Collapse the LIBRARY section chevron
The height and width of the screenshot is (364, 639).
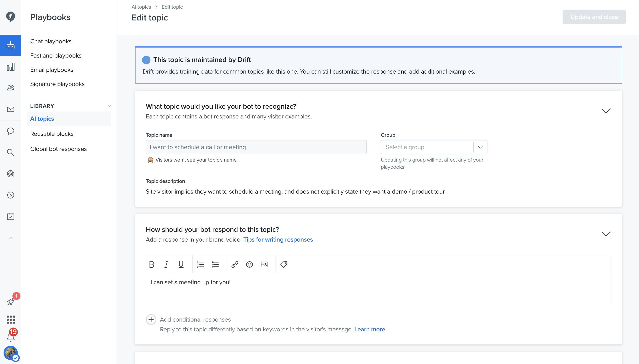coord(109,106)
